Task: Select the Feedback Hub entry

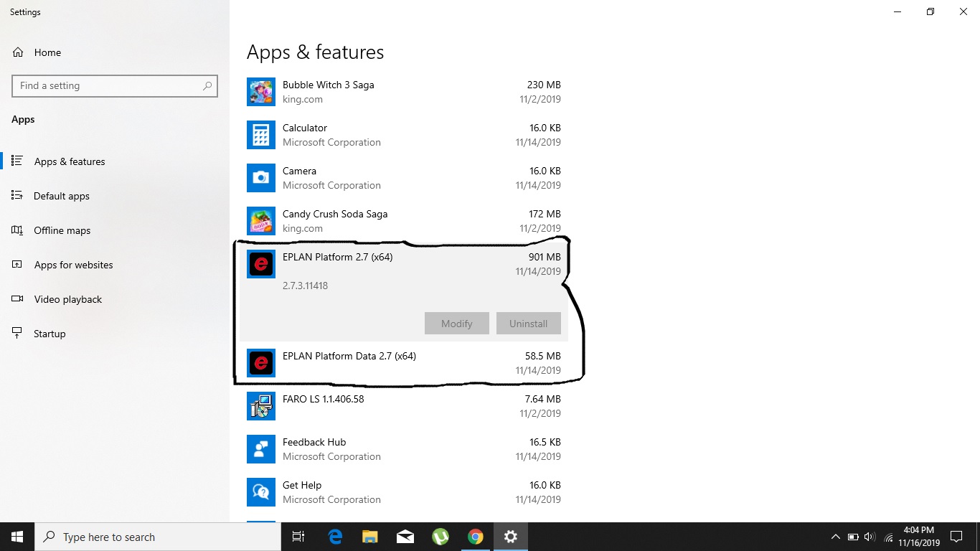Action: pos(404,449)
